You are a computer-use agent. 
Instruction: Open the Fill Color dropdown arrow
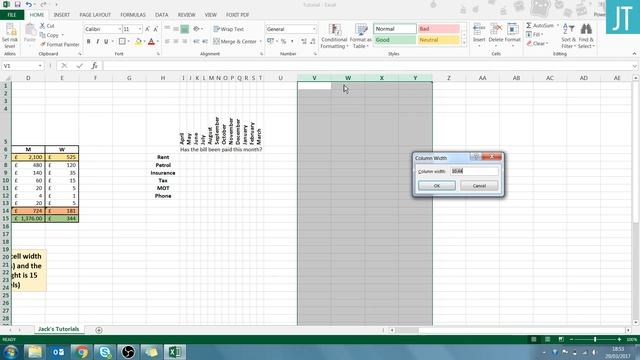click(144, 41)
